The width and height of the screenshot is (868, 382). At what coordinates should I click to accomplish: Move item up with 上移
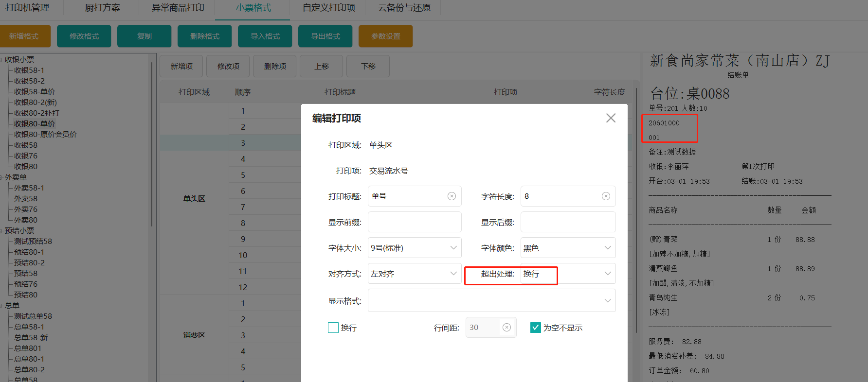[x=322, y=66]
